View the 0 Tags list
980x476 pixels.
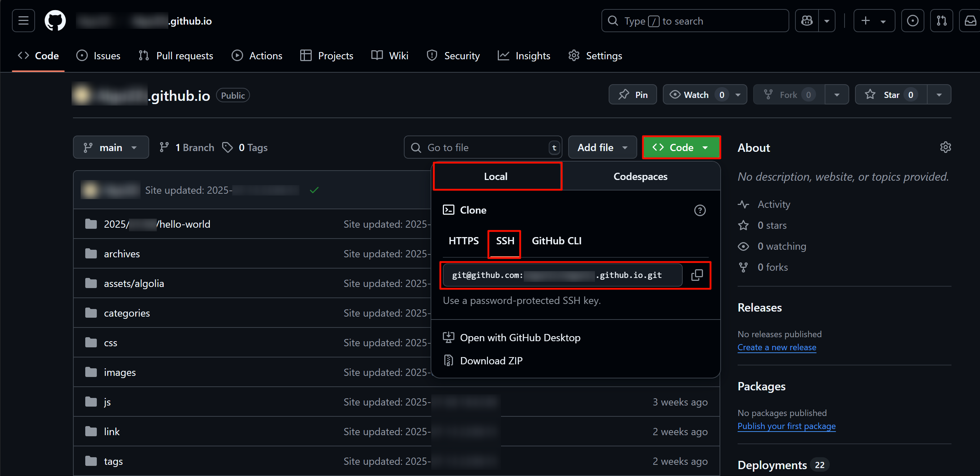pyautogui.click(x=245, y=147)
